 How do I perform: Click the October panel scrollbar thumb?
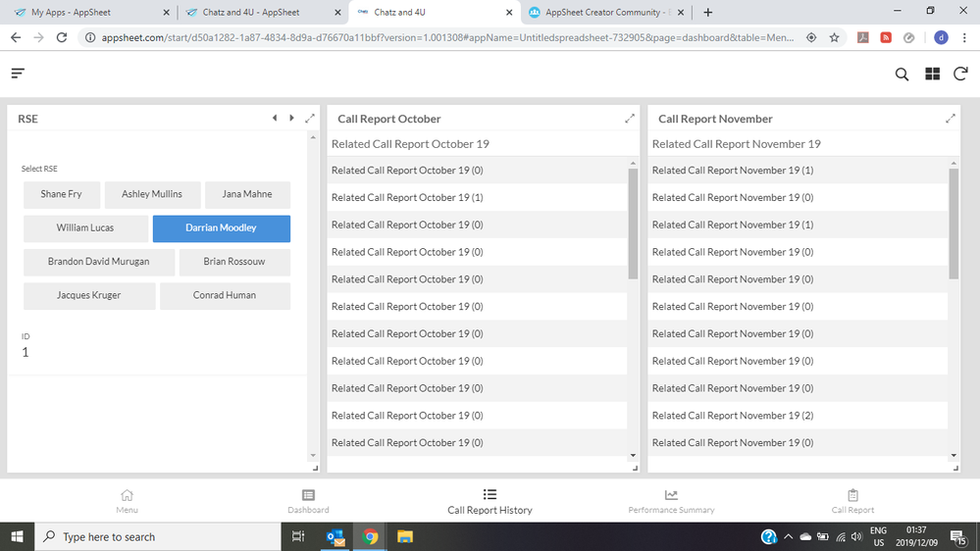(633, 224)
